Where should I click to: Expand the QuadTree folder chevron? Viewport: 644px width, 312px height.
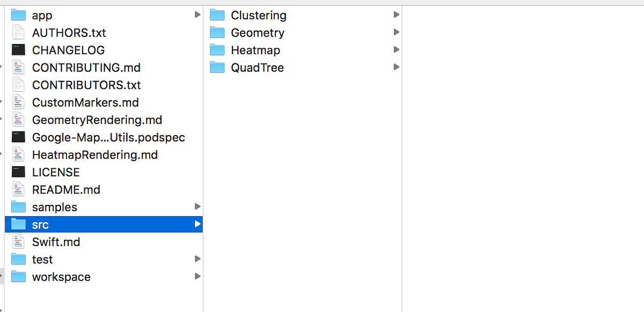396,67
